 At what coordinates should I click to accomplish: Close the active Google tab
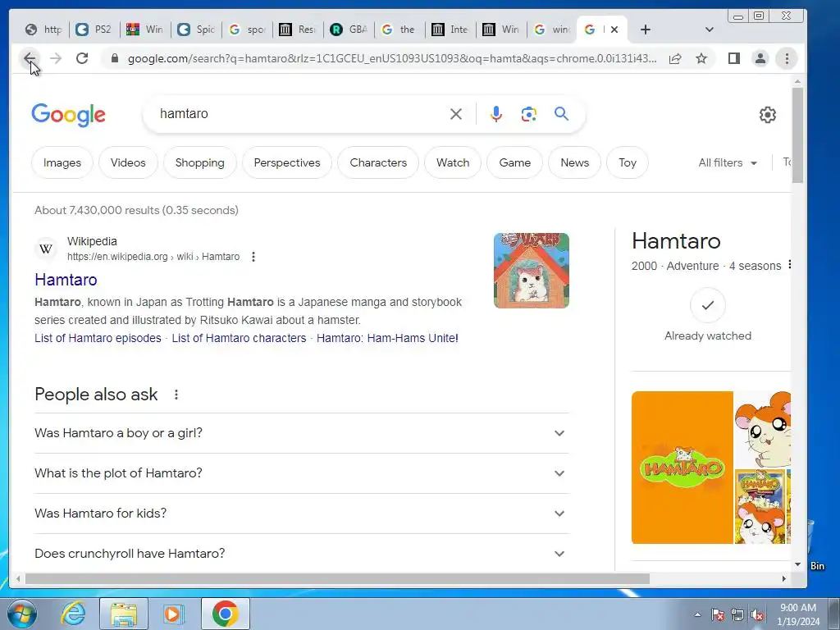(x=614, y=30)
